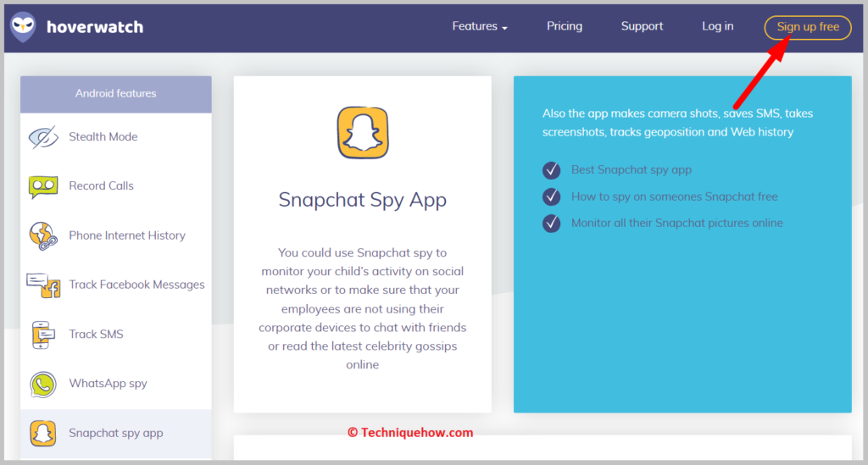Image resolution: width=868 pixels, height=465 pixels.
Task: Click the Track SMS phone icon
Action: click(x=42, y=335)
